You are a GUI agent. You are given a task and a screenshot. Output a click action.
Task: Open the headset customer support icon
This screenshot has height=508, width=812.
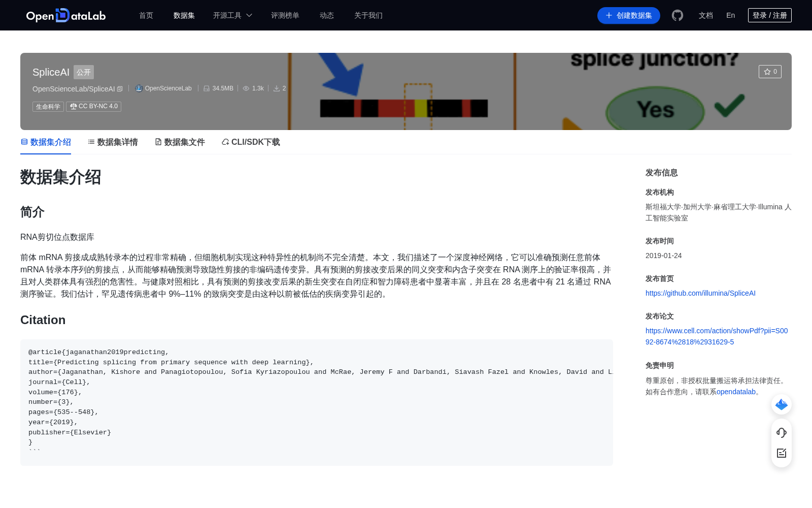coord(782,433)
